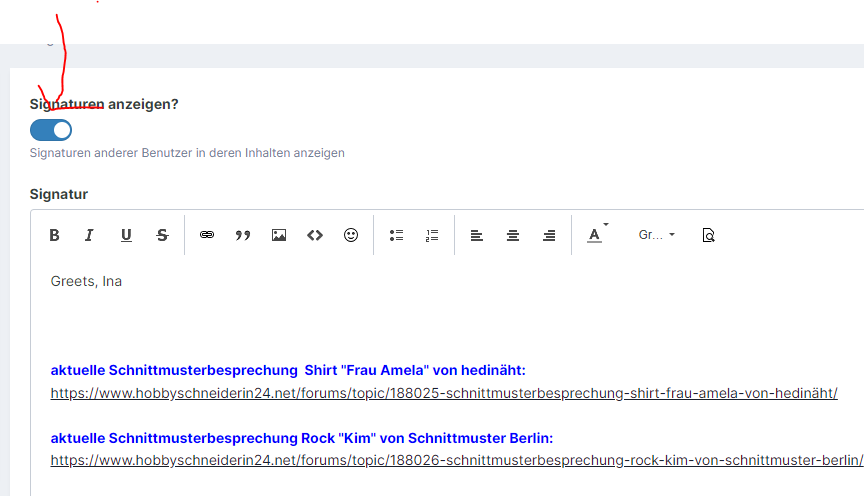The height and width of the screenshot is (496, 864).
Task: Apply strikethrough formatting
Action: point(162,235)
